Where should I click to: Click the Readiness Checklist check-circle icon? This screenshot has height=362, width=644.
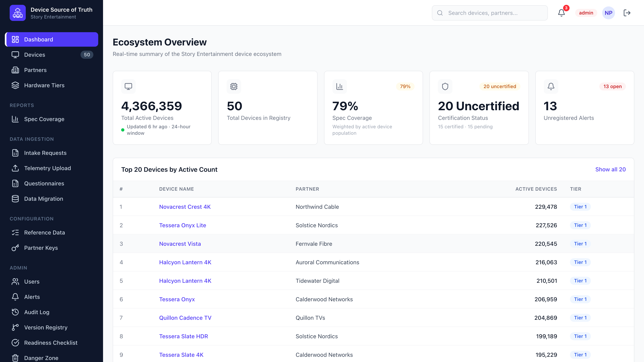pyautogui.click(x=15, y=342)
